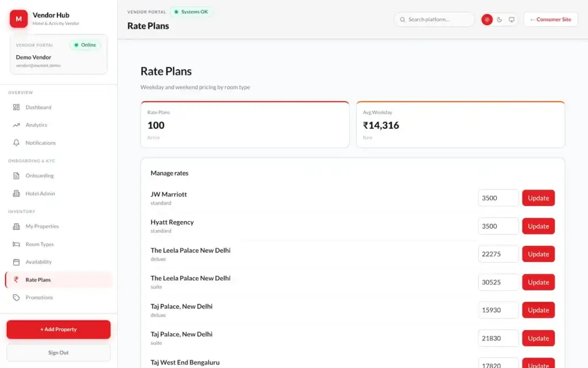This screenshot has height=368, width=588.
Task: Open the Dashboard menu item
Action: 59,108
